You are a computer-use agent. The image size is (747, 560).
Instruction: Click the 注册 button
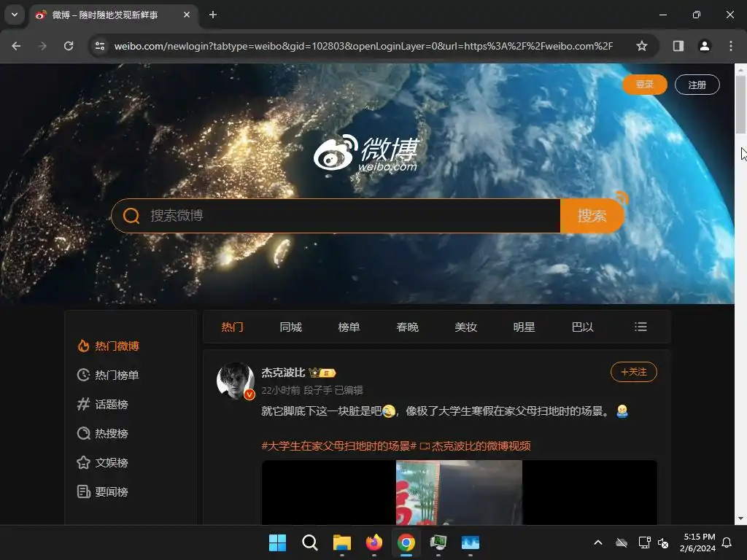pyautogui.click(x=697, y=85)
